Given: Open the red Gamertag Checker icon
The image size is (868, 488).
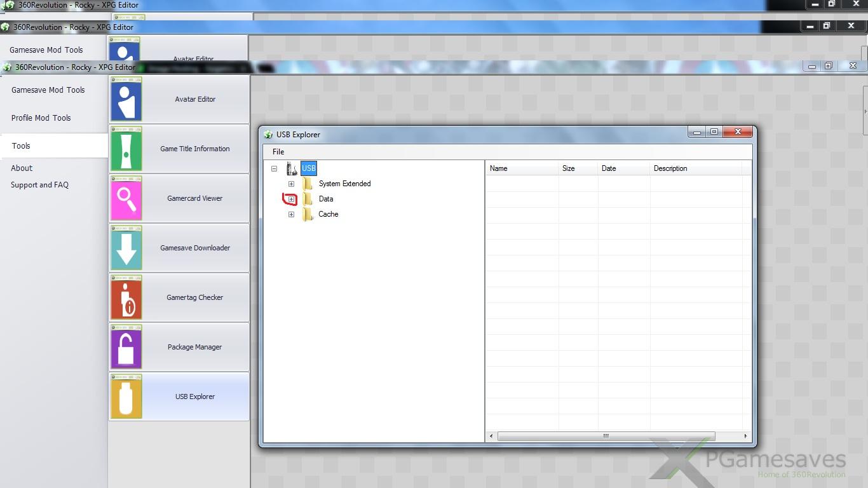Looking at the screenshot, I should (126, 297).
